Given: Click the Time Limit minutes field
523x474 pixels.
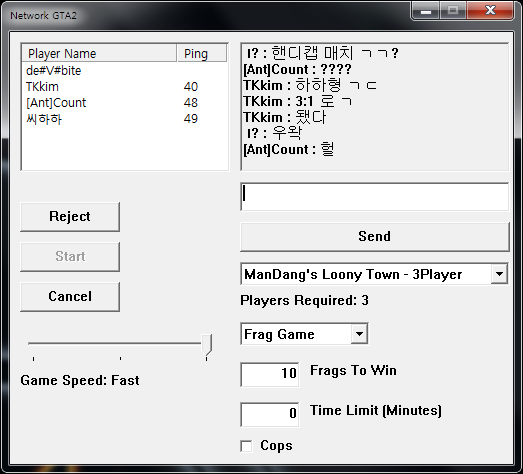Looking at the screenshot, I should pyautogui.click(x=270, y=414).
